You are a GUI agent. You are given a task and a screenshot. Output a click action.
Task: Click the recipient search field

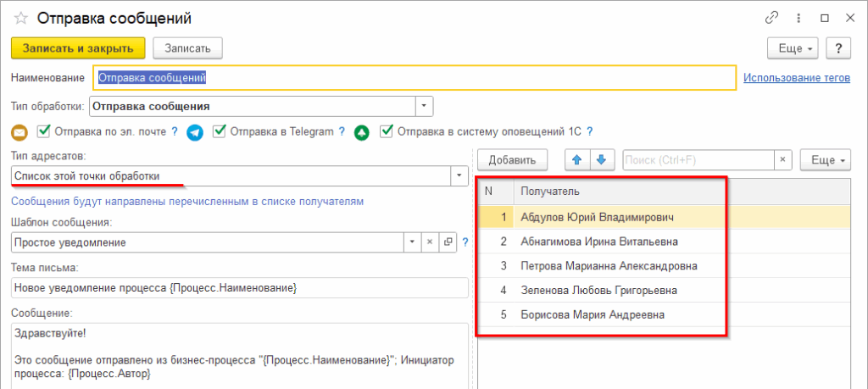[698, 159]
